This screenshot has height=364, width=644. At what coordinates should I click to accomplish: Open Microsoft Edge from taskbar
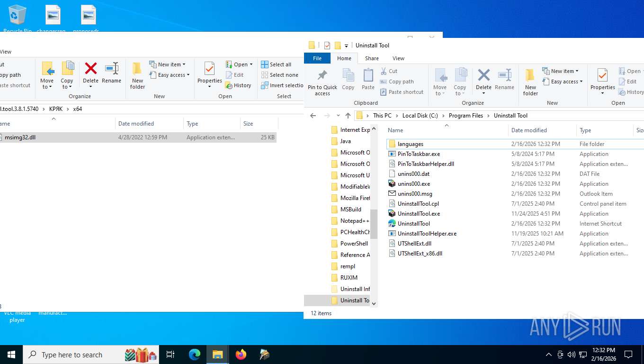[195, 355]
